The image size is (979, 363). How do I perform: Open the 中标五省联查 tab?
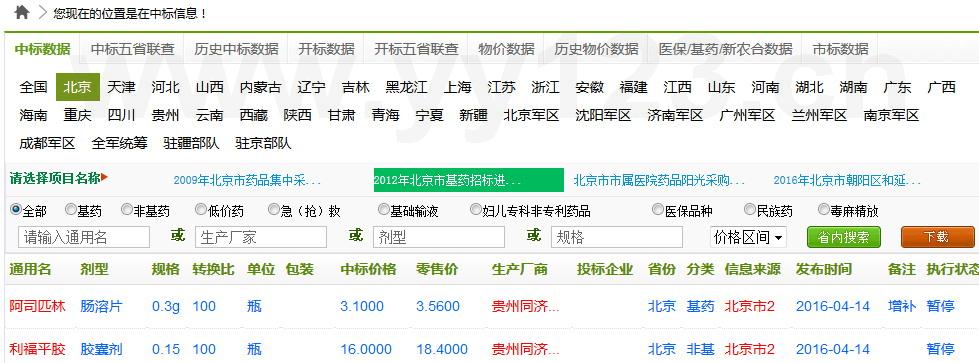pyautogui.click(x=132, y=49)
